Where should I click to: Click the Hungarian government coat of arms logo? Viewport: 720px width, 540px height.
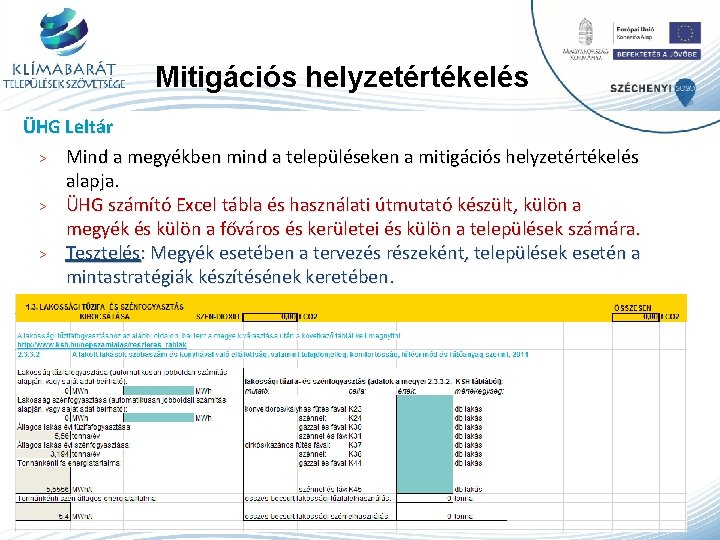tap(585, 32)
